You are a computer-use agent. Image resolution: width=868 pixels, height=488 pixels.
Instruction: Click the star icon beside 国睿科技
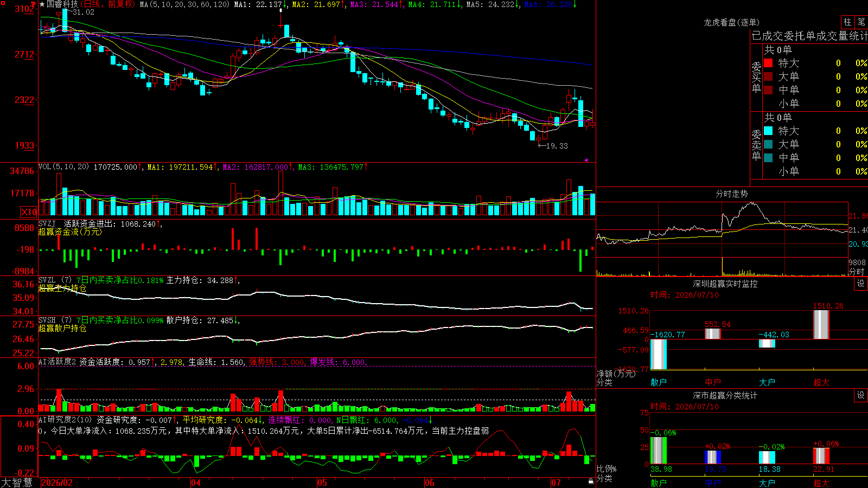coord(42,4)
